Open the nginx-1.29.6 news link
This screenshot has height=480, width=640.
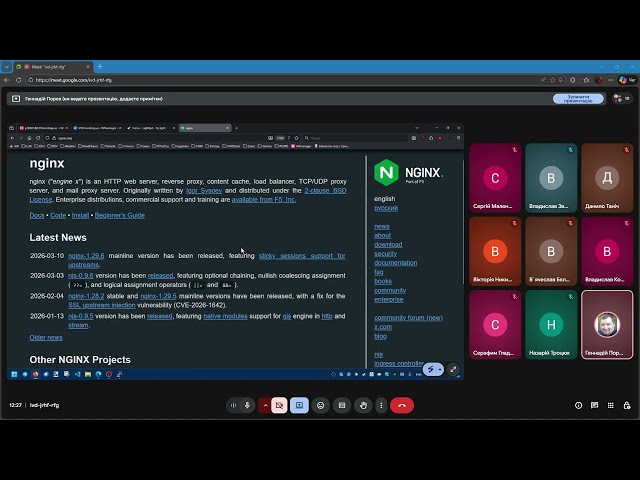pyautogui.click(x=86, y=256)
